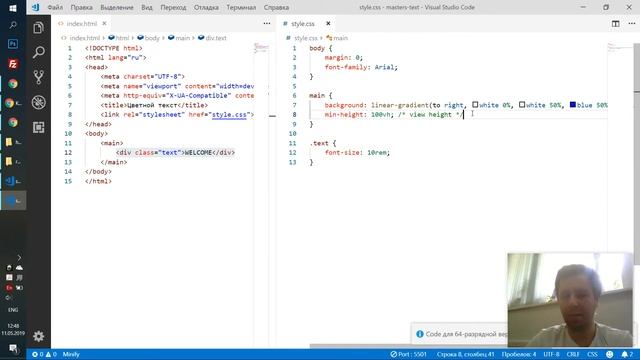This screenshot has height=360, width=640.
Task: Click the font-size: 10rem line
Action: (358, 153)
